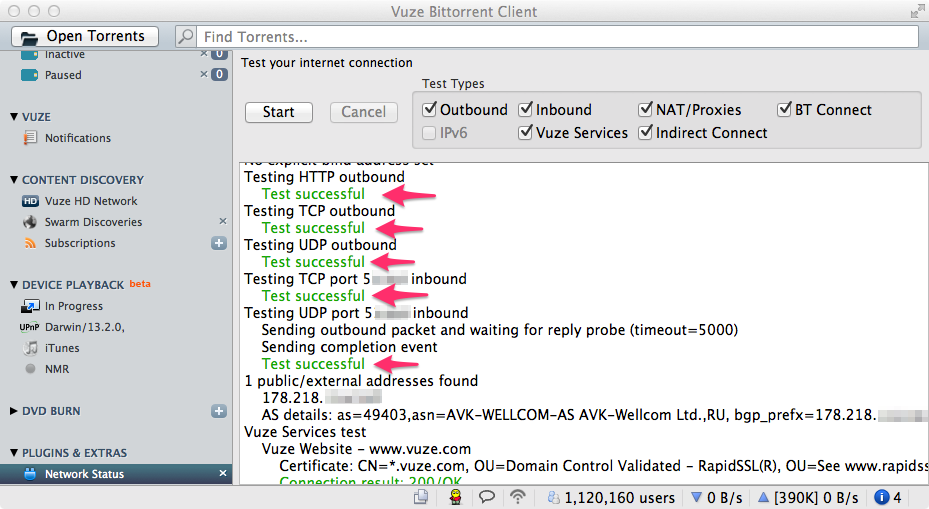Select the NMR device
This screenshot has height=509, width=929.
(57, 369)
